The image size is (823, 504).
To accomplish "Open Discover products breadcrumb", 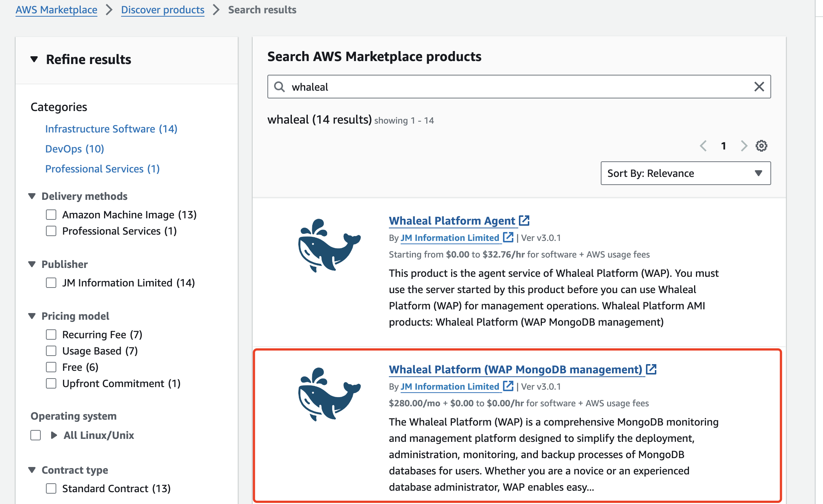I will [163, 10].
